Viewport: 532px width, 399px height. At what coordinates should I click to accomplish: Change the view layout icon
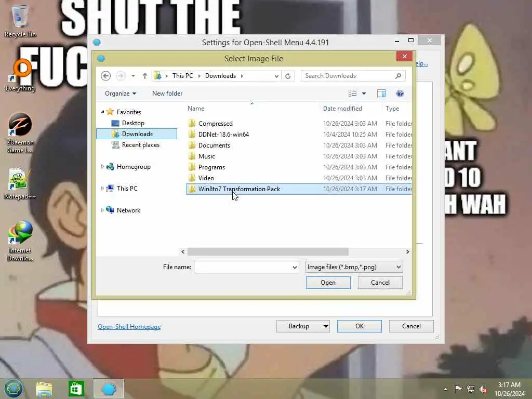click(353, 94)
